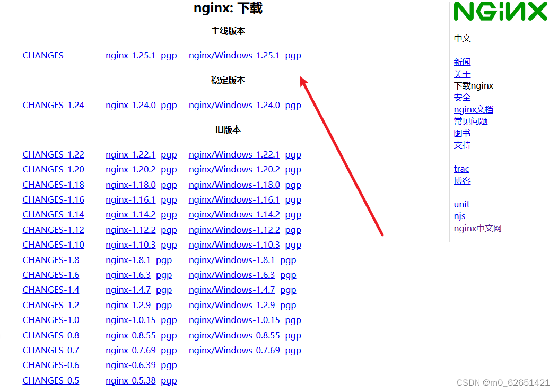Download nginx-1.25.1 source
Viewport: 558px width, 392px height.
[x=130, y=56]
